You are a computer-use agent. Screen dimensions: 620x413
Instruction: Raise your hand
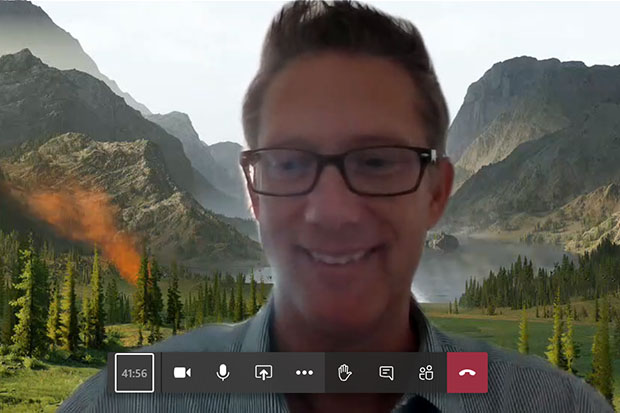click(345, 373)
